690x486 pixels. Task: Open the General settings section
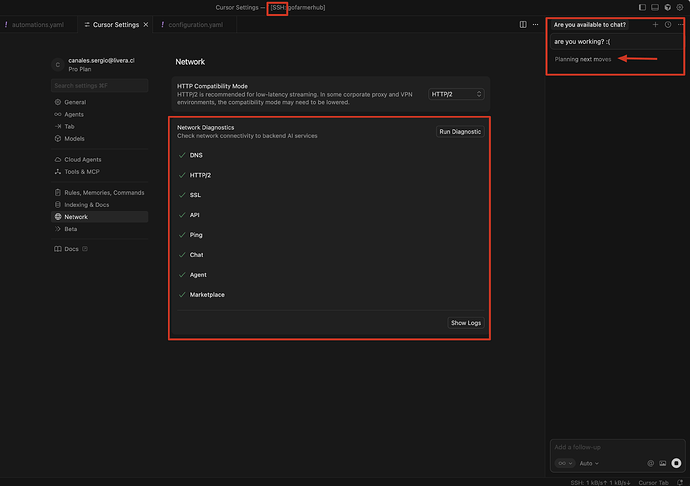coord(99,102)
